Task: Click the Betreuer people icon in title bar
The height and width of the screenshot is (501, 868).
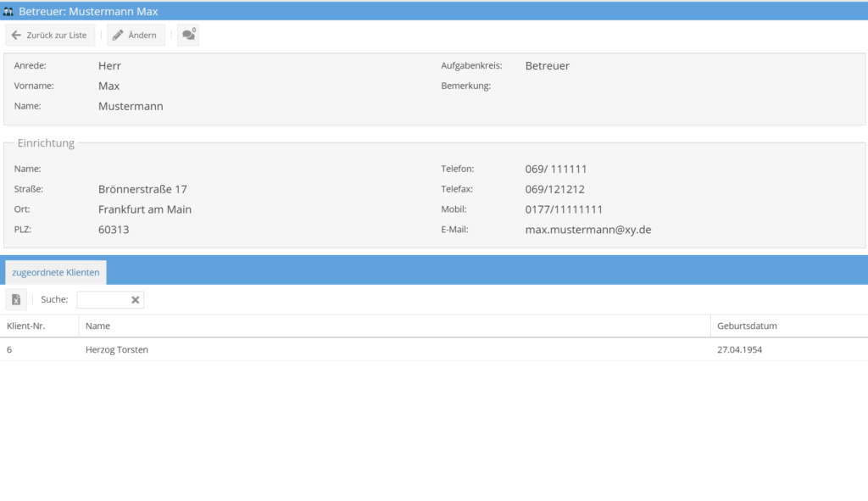Action: point(9,12)
